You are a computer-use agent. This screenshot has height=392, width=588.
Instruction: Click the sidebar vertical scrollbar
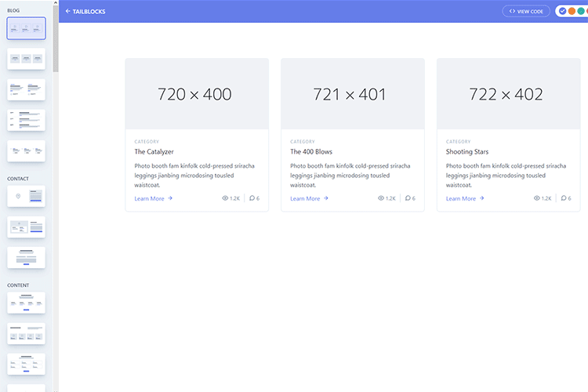point(56,39)
